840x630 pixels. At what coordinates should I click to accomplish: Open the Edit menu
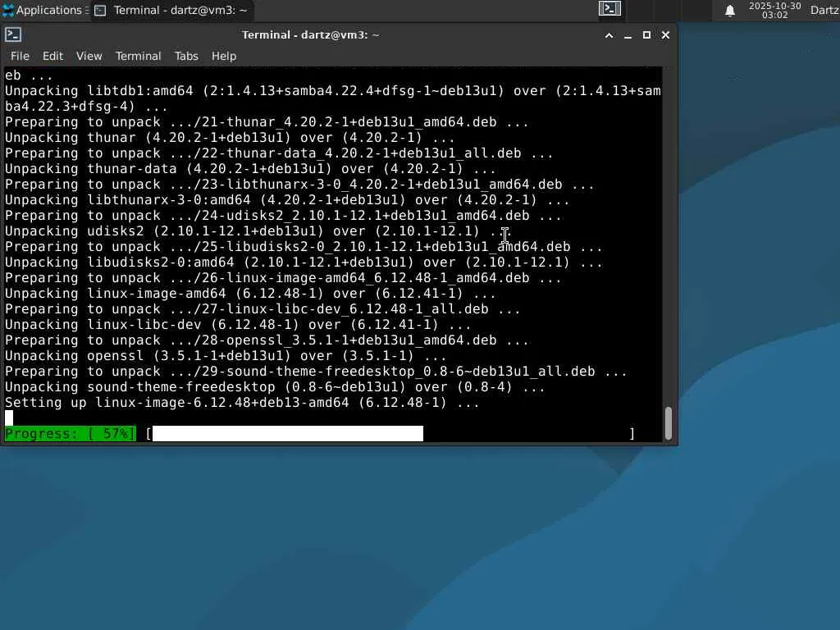(52, 56)
